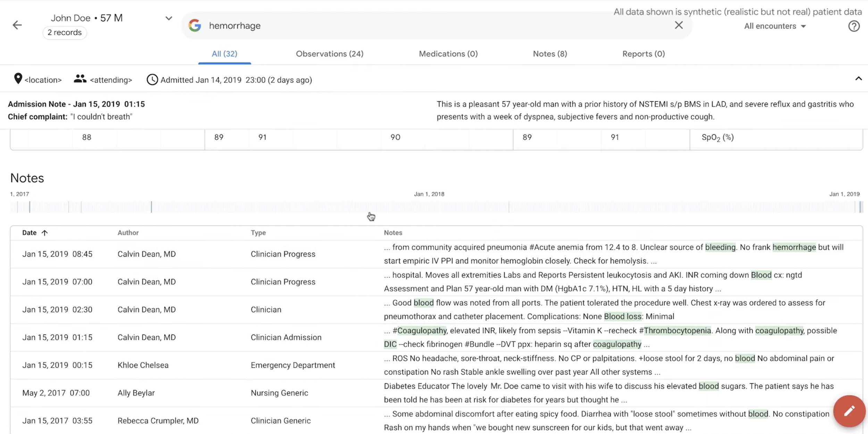Open the help question mark icon

coord(853,26)
